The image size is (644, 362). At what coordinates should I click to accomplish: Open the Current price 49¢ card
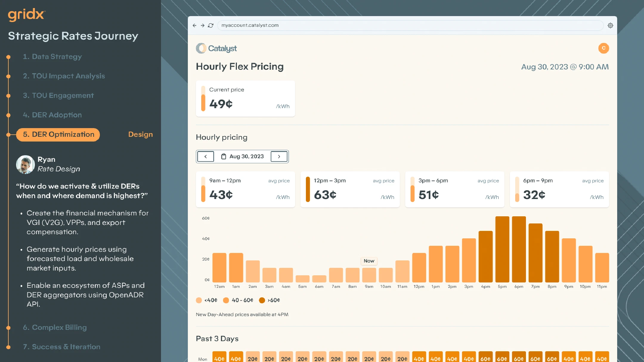coord(245,99)
